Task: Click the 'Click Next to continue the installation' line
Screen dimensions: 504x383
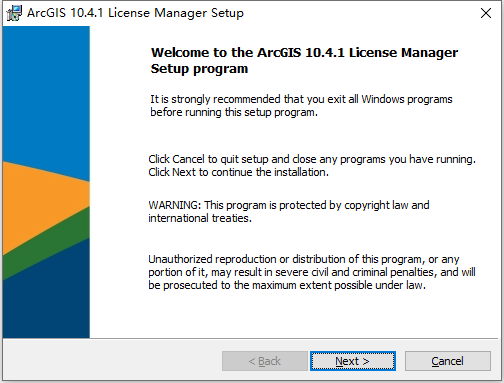Action: 238,172
